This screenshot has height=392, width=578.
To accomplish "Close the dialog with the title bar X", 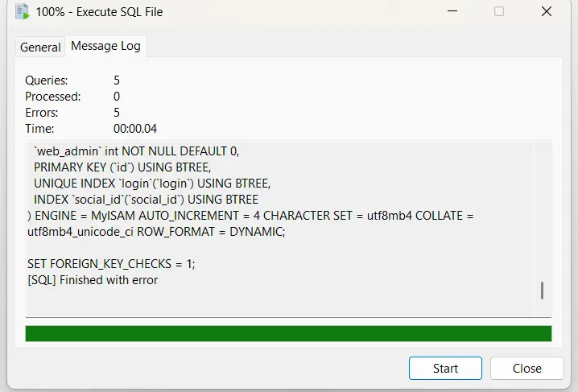I will 547,12.
